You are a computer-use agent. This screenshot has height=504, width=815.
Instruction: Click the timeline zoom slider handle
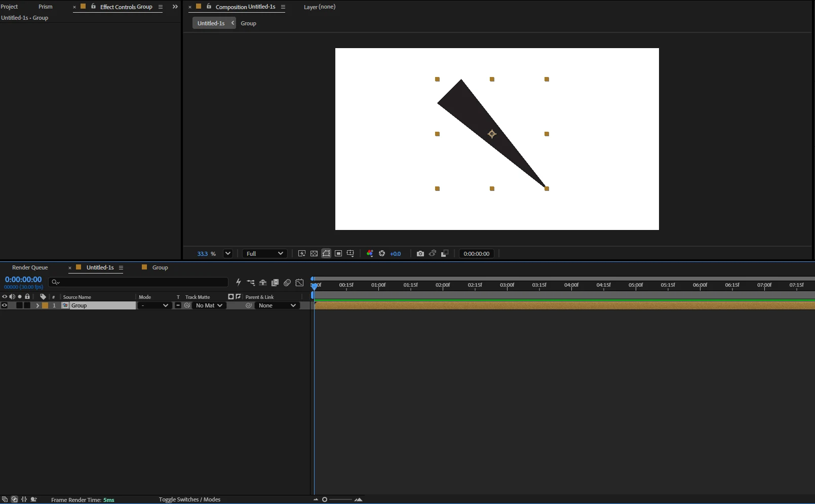(x=325, y=499)
